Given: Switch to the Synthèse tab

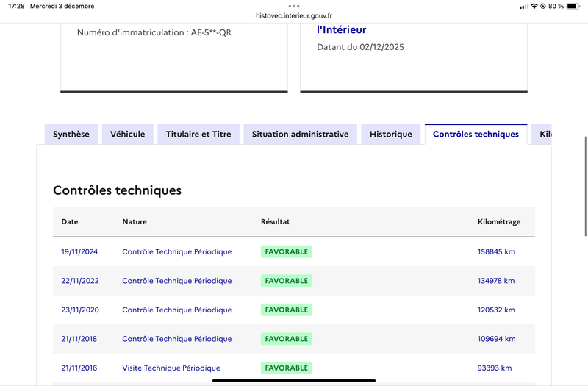Looking at the screenshot, I should pyautogui.click(x=71, y=135).
